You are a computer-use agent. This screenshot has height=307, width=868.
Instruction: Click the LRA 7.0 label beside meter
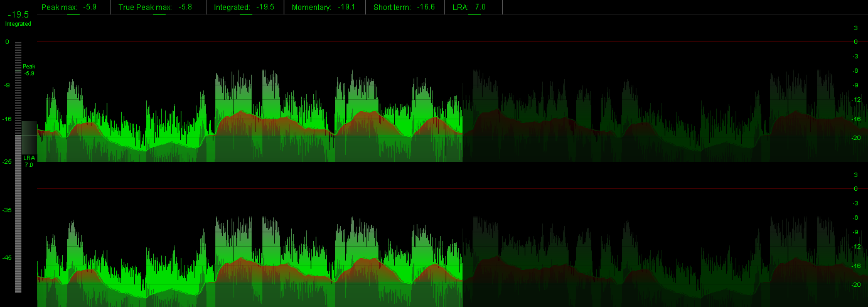click(x=29, y=161)
